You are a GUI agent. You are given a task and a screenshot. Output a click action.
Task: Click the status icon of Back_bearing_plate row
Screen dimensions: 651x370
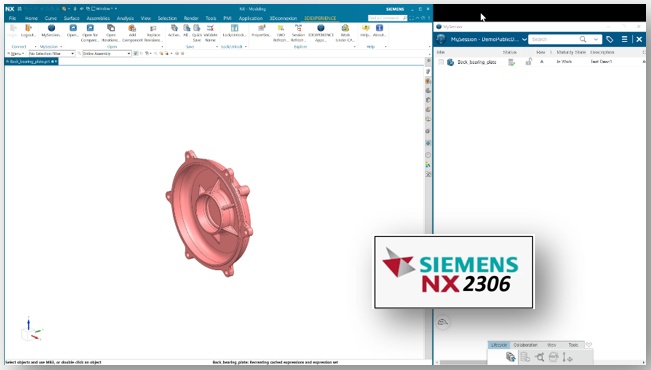tap(512, 62)
